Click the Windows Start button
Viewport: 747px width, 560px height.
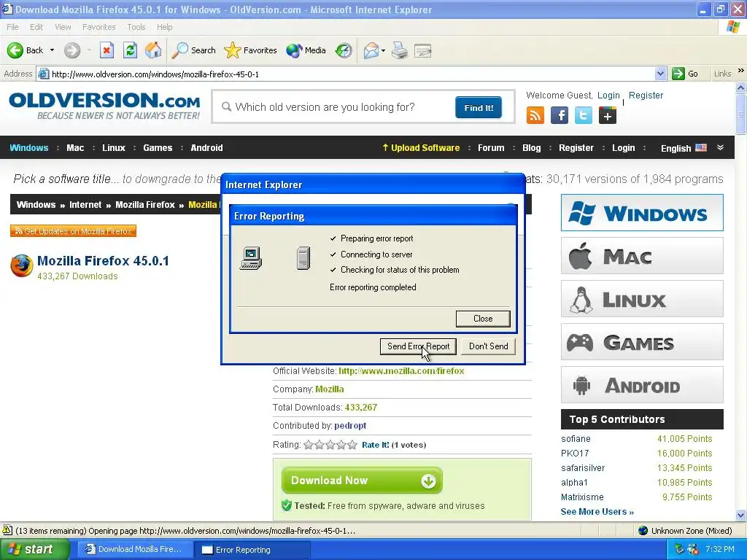[34, 550]
